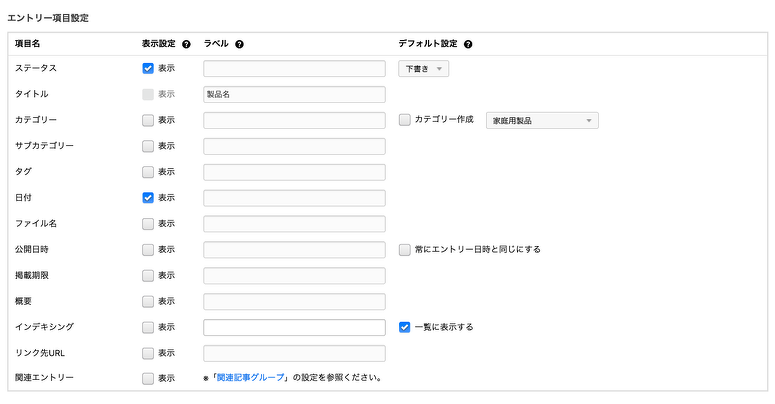Click the タイトル label field containing 製品名
This screenshot has width=775, height=404.
[x=294, y=95]
